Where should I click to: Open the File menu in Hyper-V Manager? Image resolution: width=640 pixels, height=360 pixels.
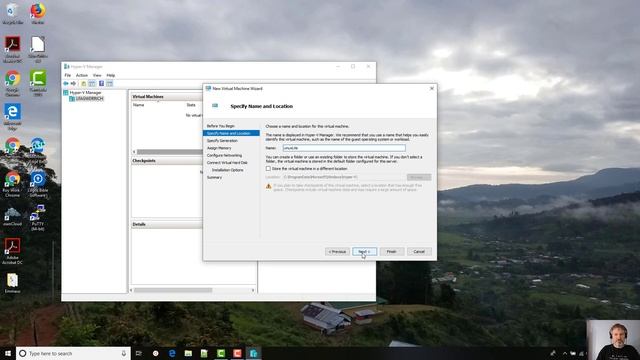[x=68, y=76]
